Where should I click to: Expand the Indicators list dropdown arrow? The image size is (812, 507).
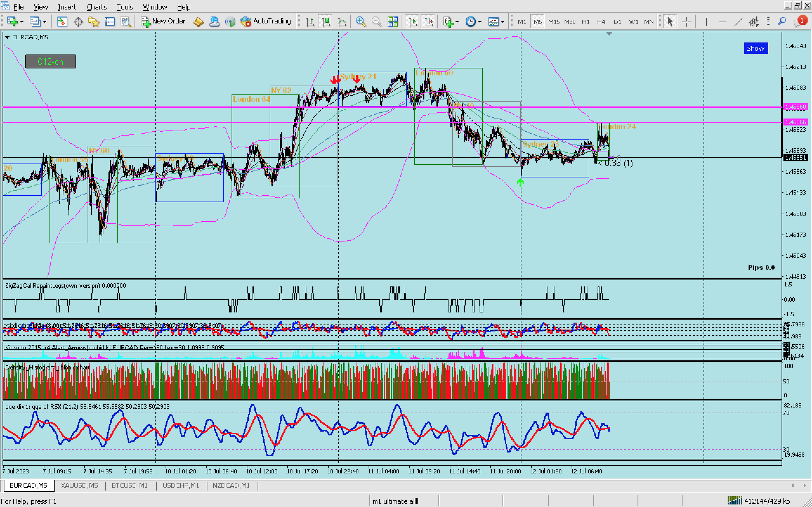457,22
